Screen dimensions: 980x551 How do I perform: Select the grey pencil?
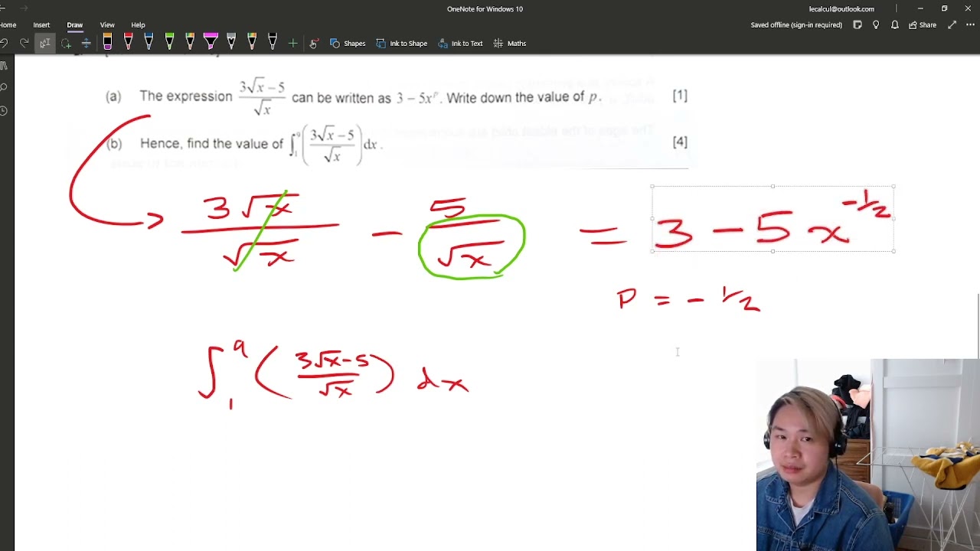(231, 43)
